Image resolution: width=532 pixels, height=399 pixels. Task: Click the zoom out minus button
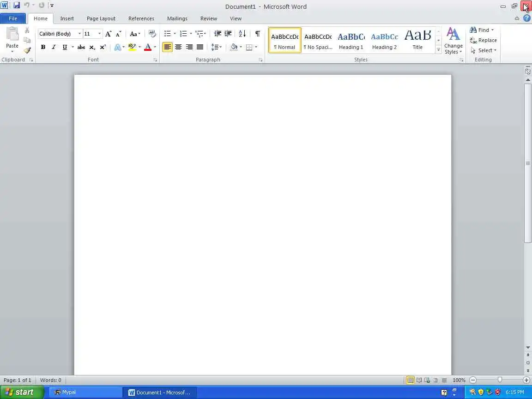click(x=472, y=381)
